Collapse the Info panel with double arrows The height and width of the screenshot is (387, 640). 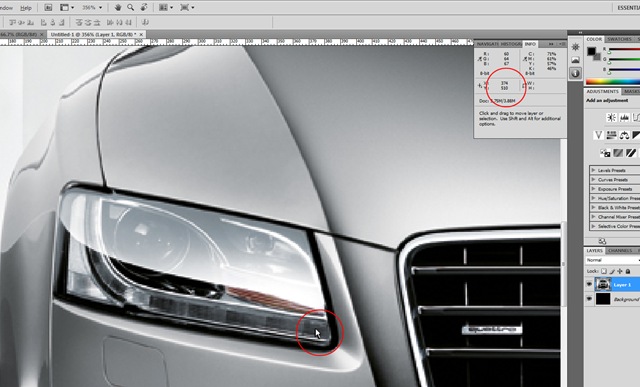551,44
